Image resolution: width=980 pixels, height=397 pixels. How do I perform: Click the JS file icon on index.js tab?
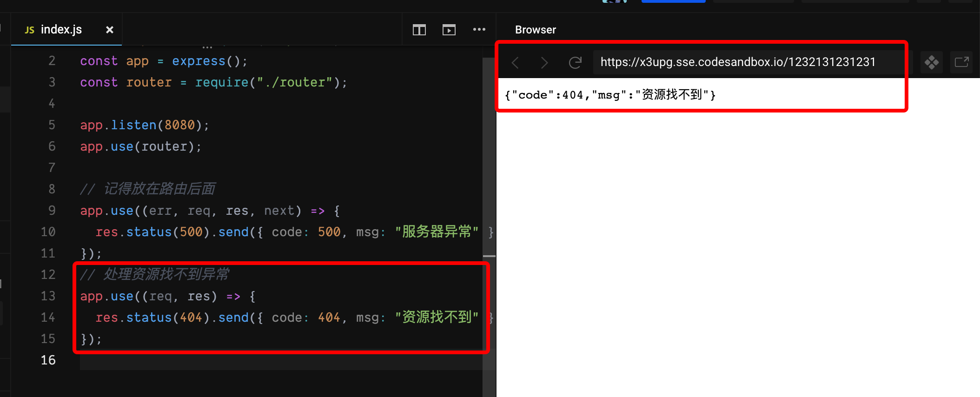pos(29,30)
